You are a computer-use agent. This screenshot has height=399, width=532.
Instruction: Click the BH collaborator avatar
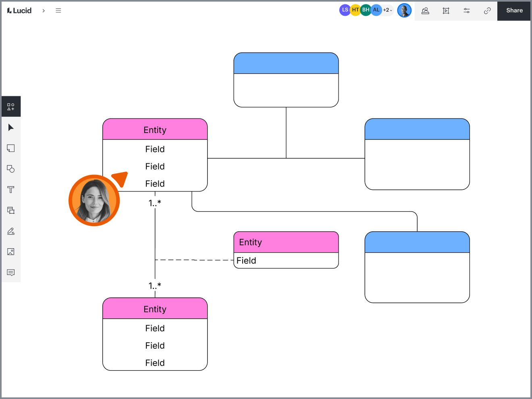click(366, 10)
